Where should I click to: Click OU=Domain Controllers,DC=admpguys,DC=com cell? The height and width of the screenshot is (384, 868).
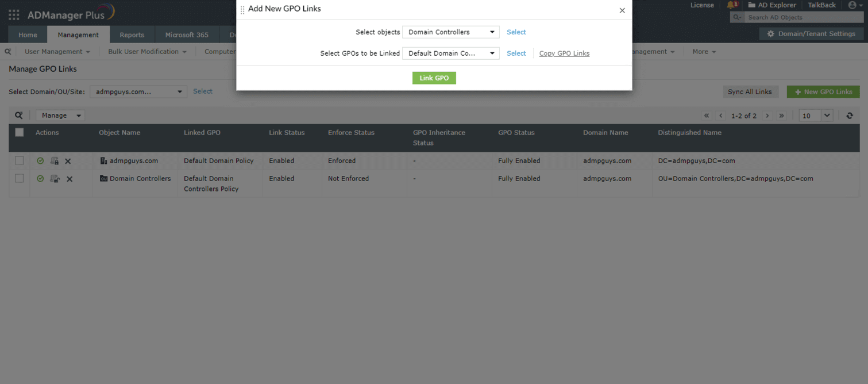(x=735, y=179)
